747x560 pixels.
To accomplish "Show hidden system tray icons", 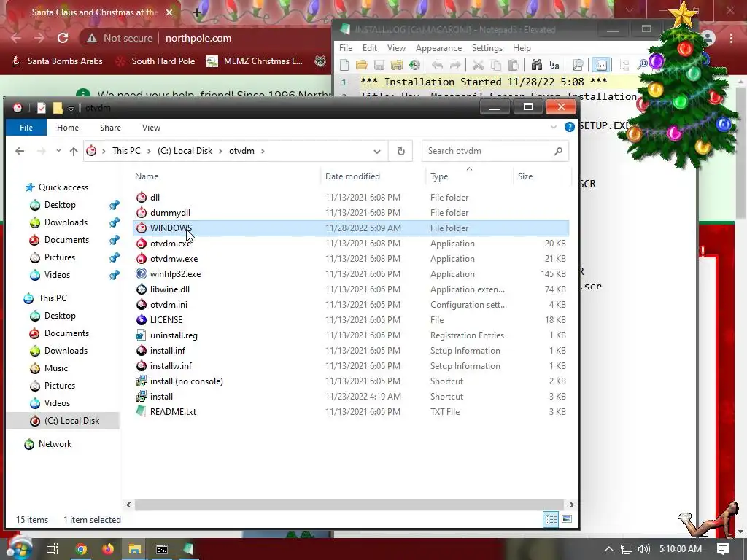I will point(609,549).
